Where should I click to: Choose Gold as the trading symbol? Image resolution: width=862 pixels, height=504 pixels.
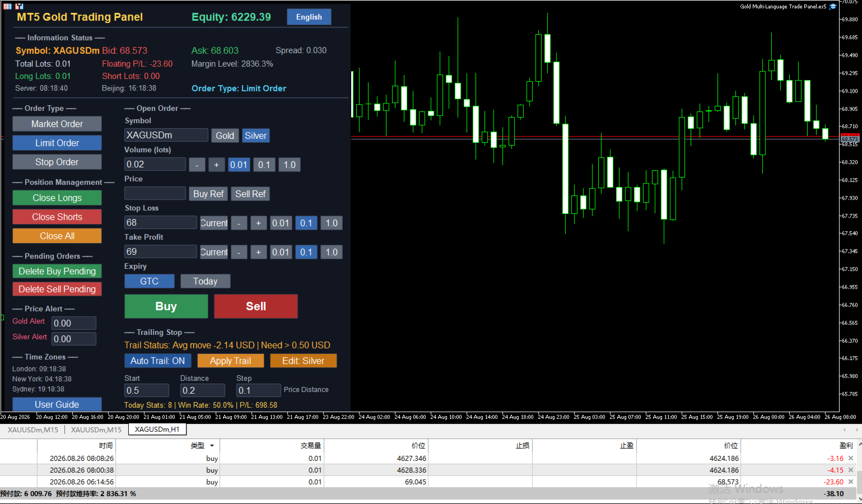(225, 136)
